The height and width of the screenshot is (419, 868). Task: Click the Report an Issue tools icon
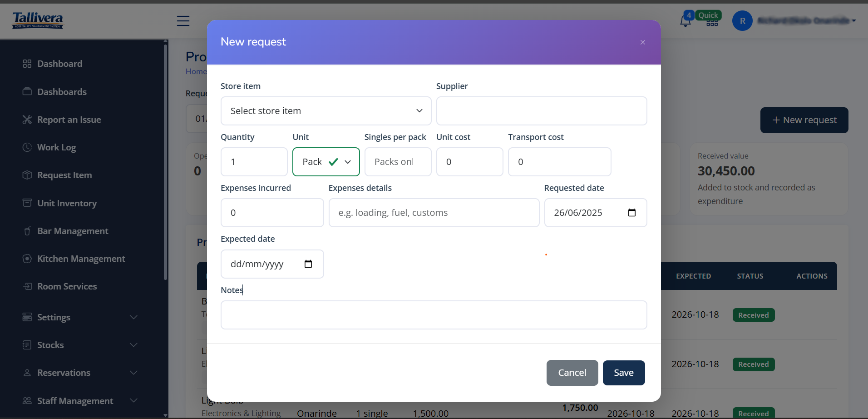(x=27, y=120)
